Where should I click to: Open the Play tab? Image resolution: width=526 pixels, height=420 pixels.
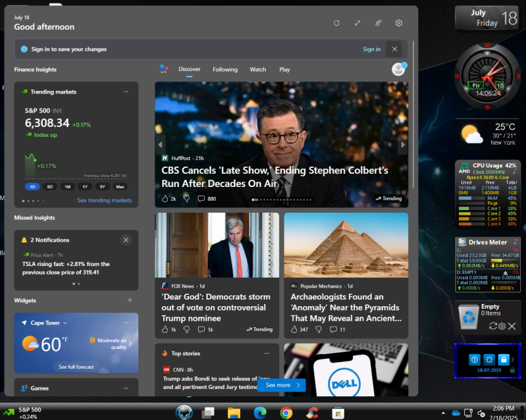click(284, 69)
